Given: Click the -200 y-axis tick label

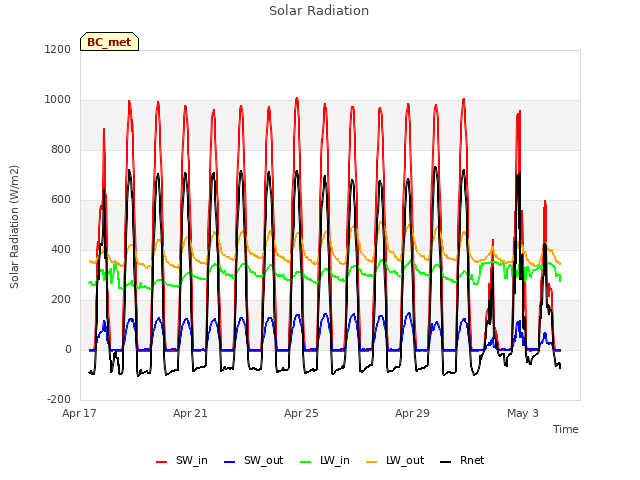Looking at the screenshot, I should pyautogui.click(x=59, y=399).
